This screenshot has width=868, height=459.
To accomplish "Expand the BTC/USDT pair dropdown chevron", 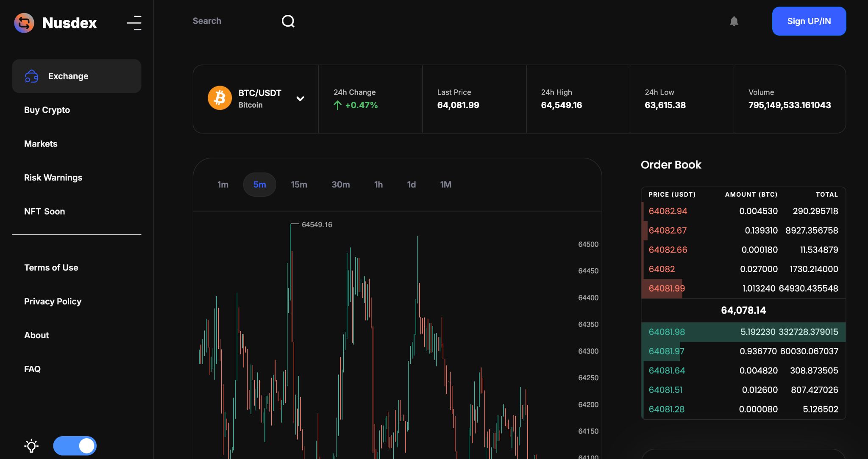I will coord(300,99).
